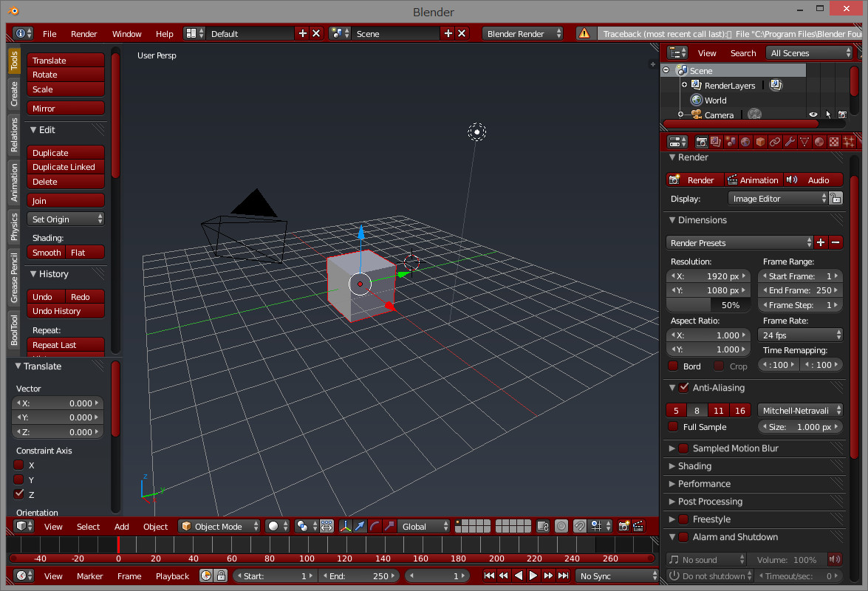Click the timeline horizontal scrollbar

332,558
